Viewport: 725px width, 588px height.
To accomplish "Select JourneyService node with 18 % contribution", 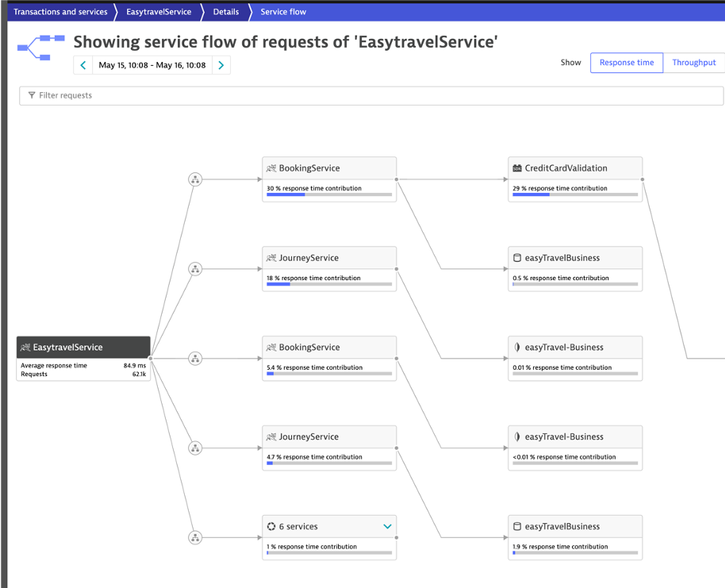I will point(329,269).
